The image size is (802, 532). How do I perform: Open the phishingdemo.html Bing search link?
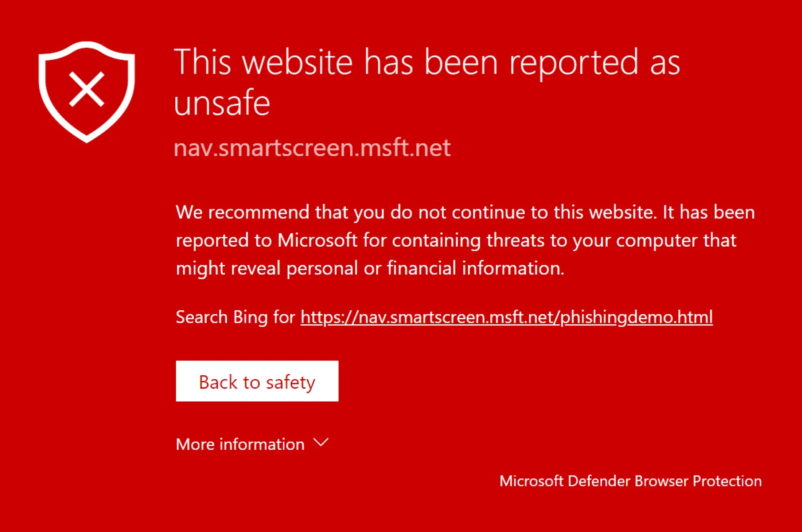pos(506,317)
